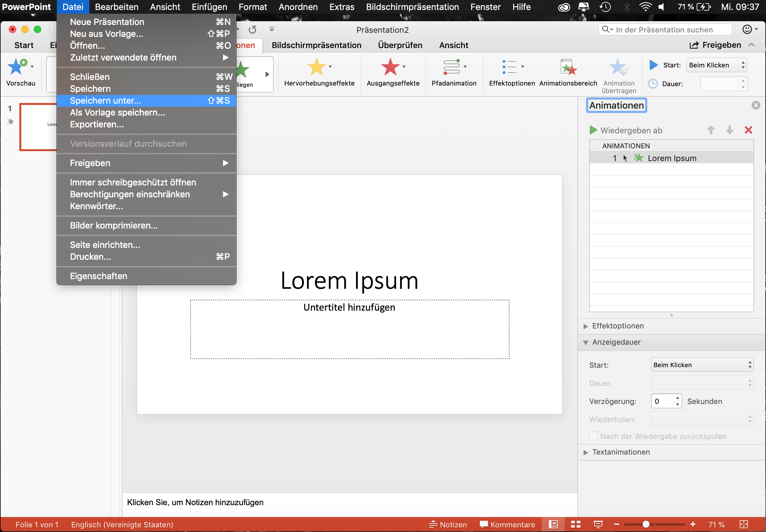Image resolution: width=766 pixels, height=532 pixels.
Task: Delete animation with red X icon
Action: tap(748, 130)
